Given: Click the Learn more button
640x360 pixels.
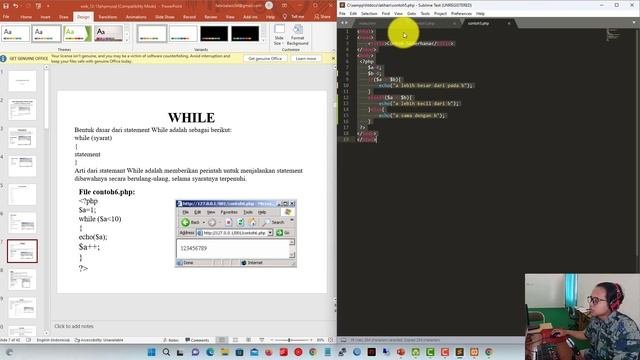Looking at the screenshot, I should (x=306, y=59).
